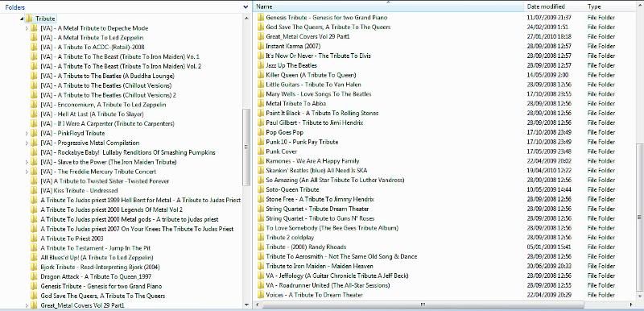Viewport: 644px width, 311px height.
Task: Select Mary Wells - Love Songs To The Beatles
Action: (318, 94)
